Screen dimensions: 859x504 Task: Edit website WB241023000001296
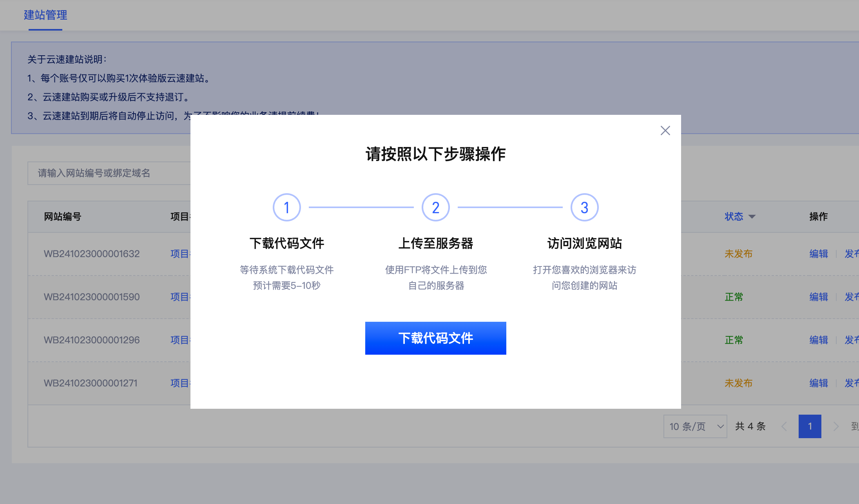coord(819,340)
